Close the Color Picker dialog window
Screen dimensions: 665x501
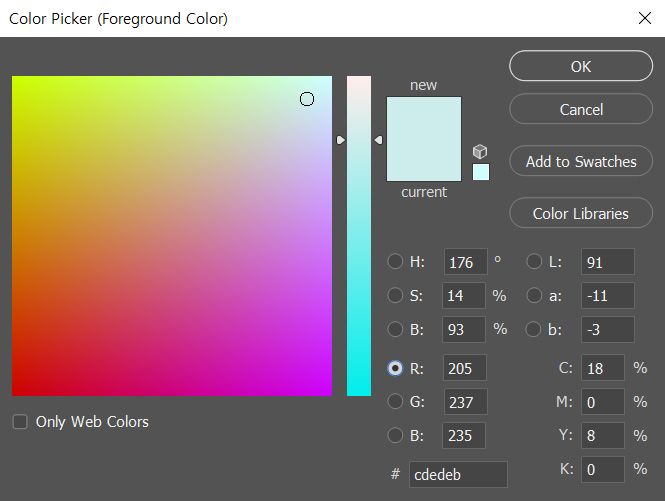click(x=644, y=18)
